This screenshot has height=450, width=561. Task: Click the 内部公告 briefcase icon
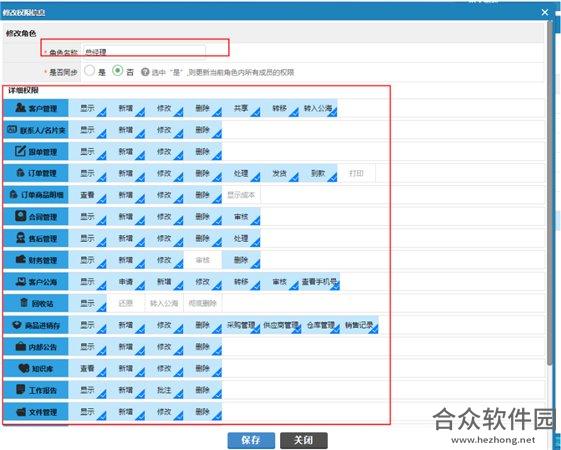21,346
